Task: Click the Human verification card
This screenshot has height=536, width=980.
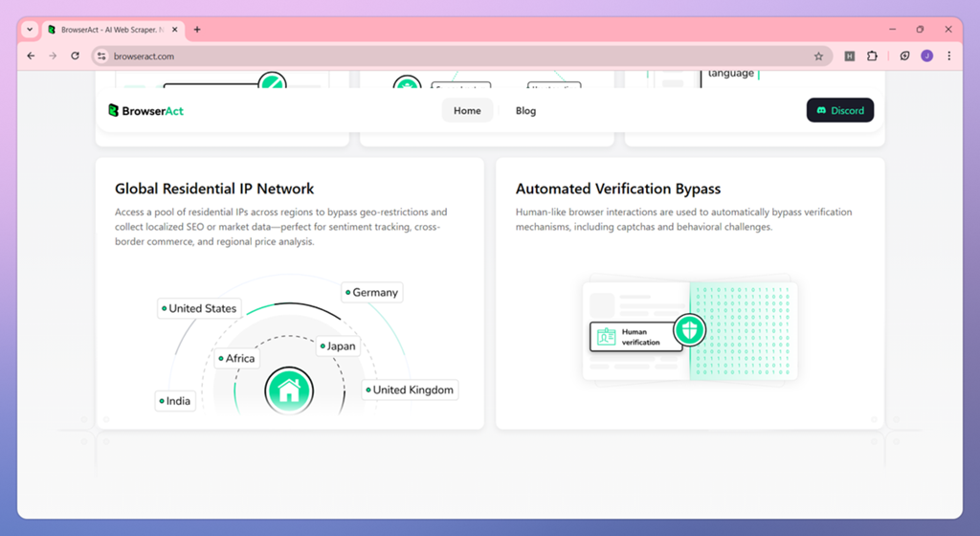Action: [636, 337]
